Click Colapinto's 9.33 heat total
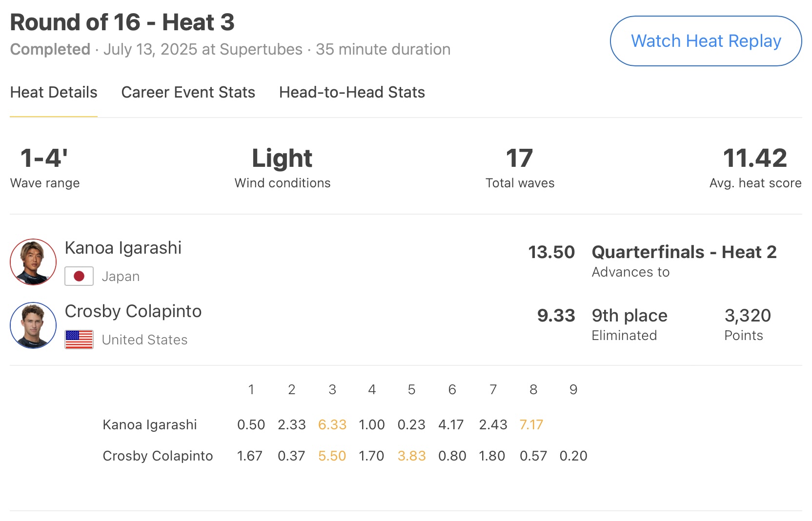Viewport: 812px width, 521px height. (x=556, y=316)
